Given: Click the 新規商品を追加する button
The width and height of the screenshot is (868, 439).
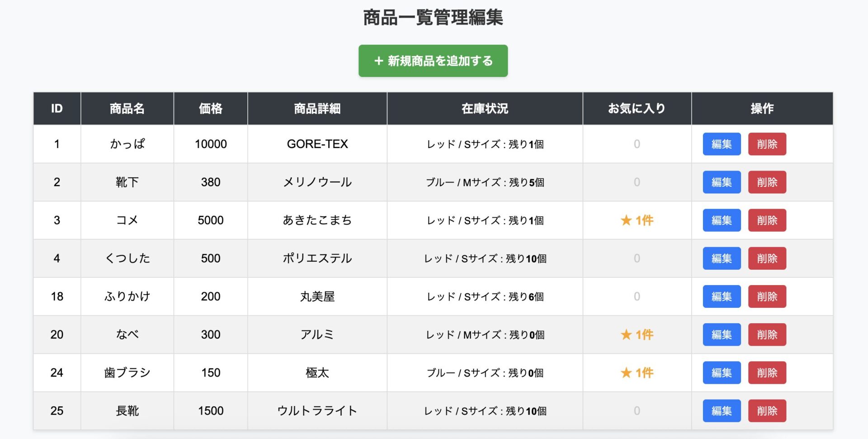Looking at the screenshot, I should click(433, 61).
